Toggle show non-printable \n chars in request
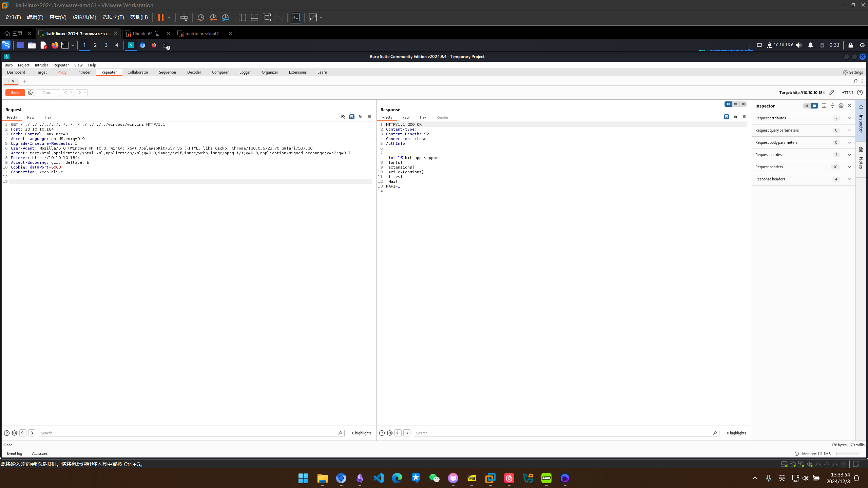The width and height of the screenshot is (868, 488). click(361, 117)
